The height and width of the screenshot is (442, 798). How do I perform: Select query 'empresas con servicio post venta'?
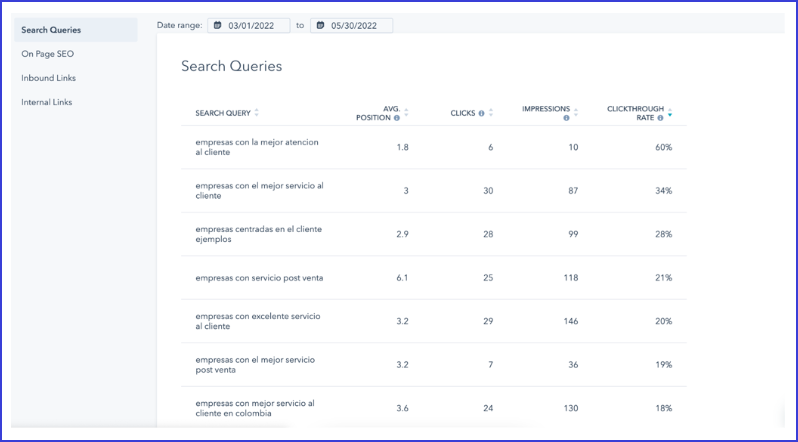[x=259, y=278]
